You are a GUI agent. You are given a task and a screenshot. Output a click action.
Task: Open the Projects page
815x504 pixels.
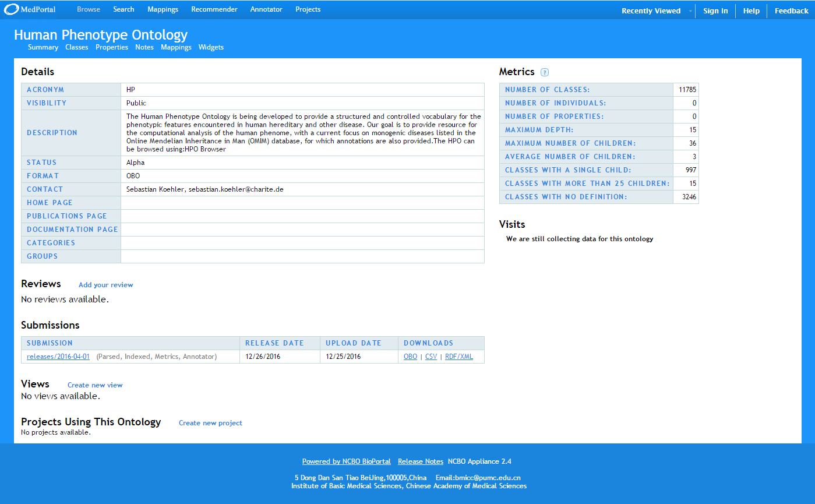[x=308, y=9]
